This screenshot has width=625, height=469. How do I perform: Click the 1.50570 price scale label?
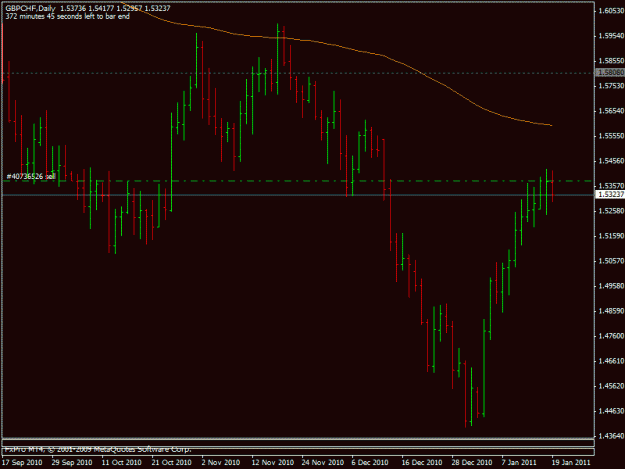tap(611, 261)
